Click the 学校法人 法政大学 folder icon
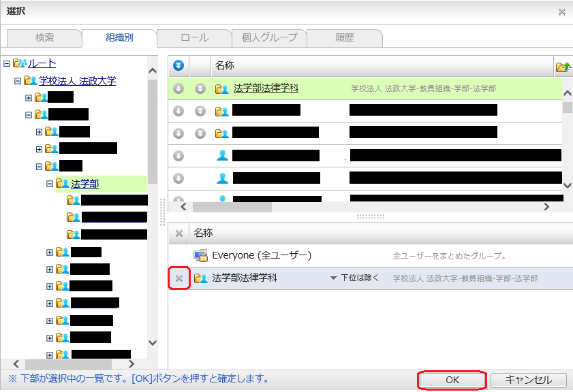Viewport: 573px width, 392px height. [x=31, y=80]
